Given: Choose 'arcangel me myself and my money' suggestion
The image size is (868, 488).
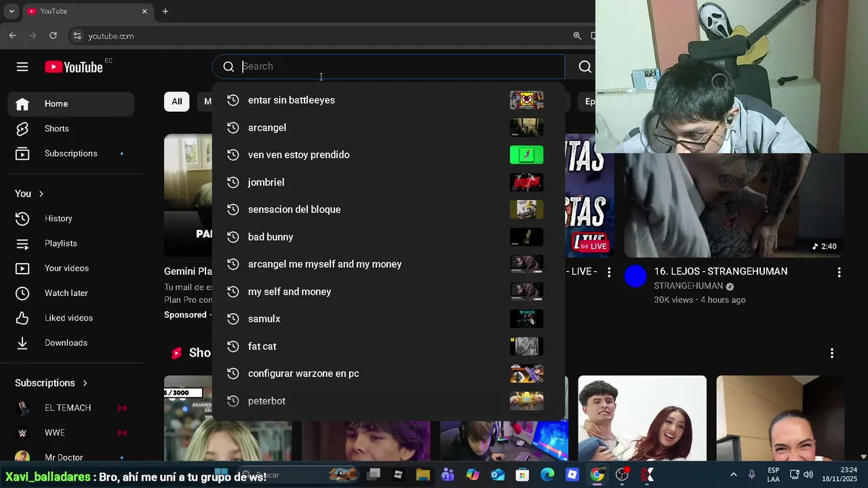Looking at the screenshot, I should pos(389,264).
